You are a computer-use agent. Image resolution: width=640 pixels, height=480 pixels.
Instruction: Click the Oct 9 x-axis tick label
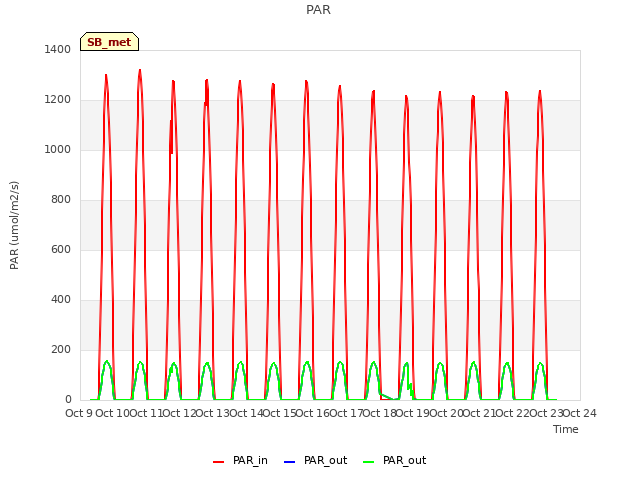tap(79, 413)
